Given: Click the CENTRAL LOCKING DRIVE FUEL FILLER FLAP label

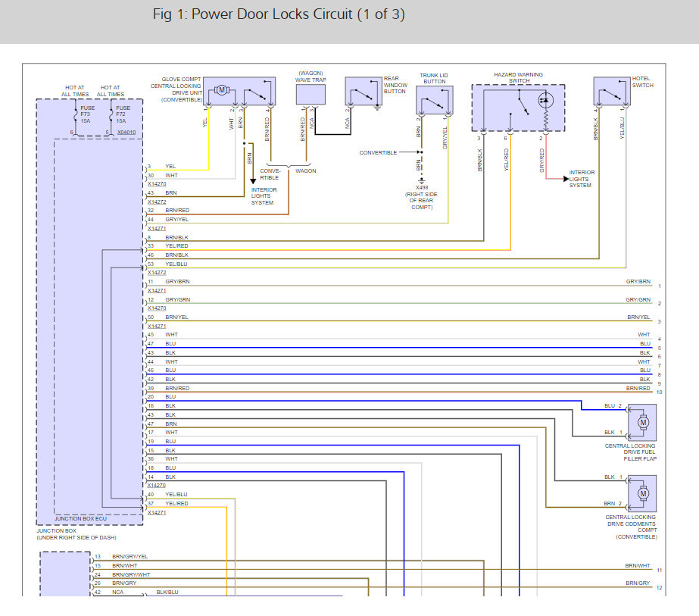Looking at the screenshot, I should [x=630, y=452].
